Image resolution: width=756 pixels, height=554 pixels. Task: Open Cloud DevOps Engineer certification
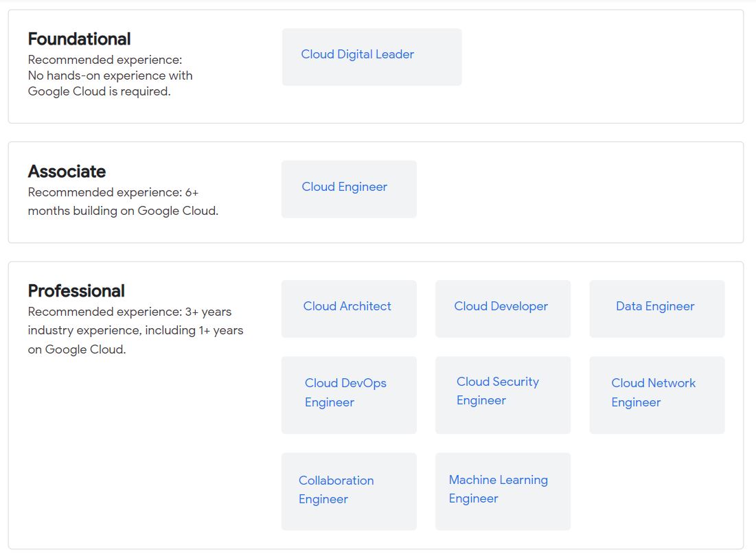[x=349, y=395]
